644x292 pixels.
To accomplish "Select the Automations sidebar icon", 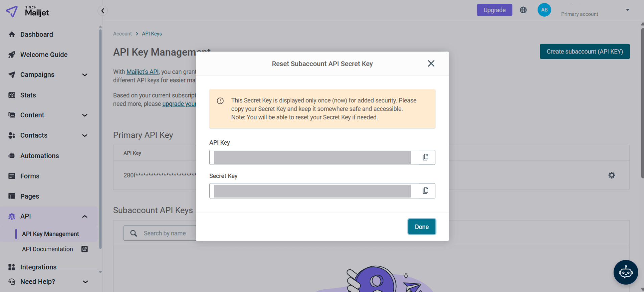I will click(x=12, y=155).
